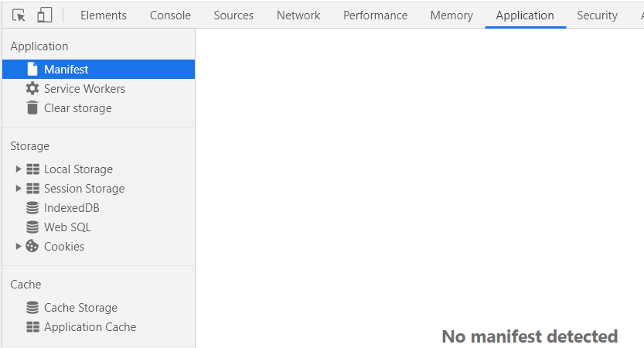Select the Session Storage label
644x348 pixels.
(84, 189)
